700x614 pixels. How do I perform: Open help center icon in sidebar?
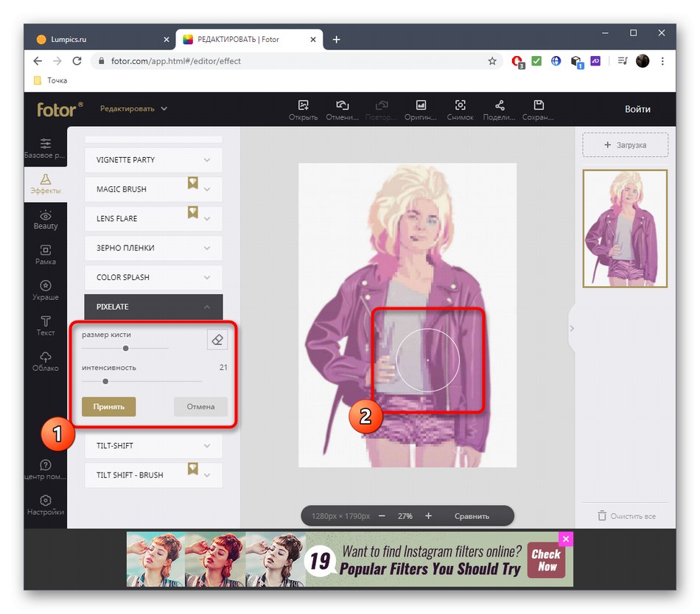coord(45,470)
